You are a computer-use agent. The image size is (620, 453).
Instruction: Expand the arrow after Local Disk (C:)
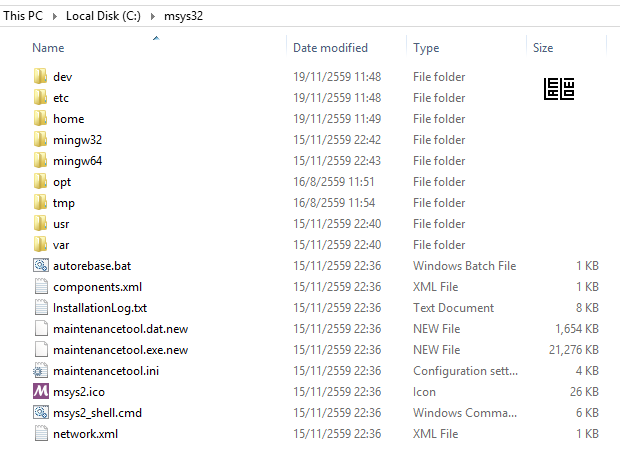[x=153, y=16]
